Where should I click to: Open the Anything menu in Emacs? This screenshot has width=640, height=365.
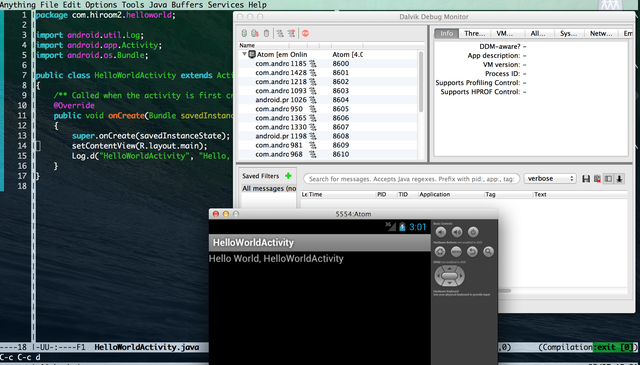[18, 5]
